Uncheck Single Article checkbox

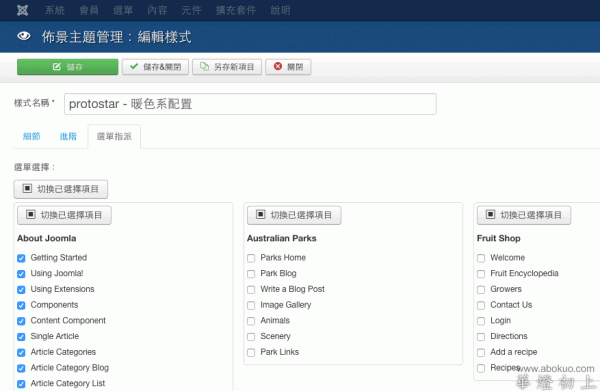(21, 337)
